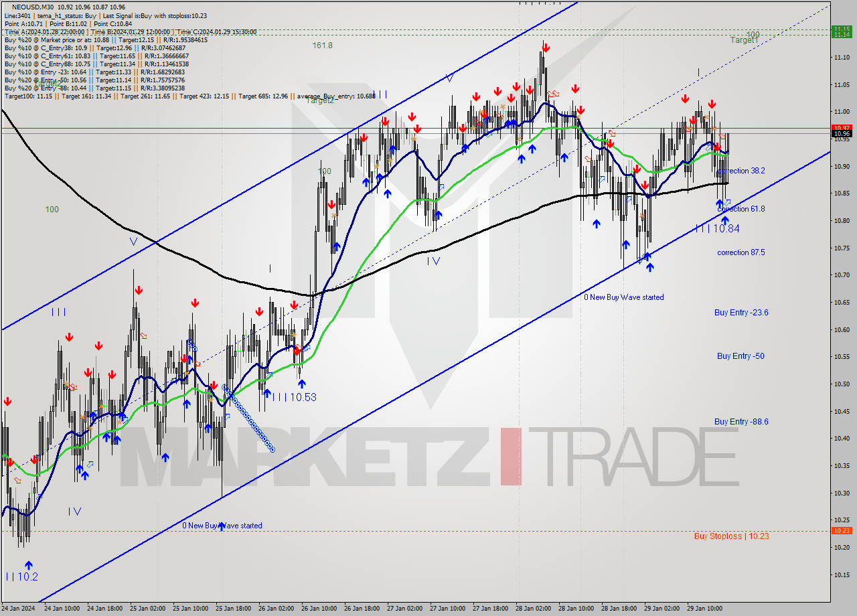Click the 'Buy Entry -50' label
The height and width of the screenshot is (616, 857).
741,356
